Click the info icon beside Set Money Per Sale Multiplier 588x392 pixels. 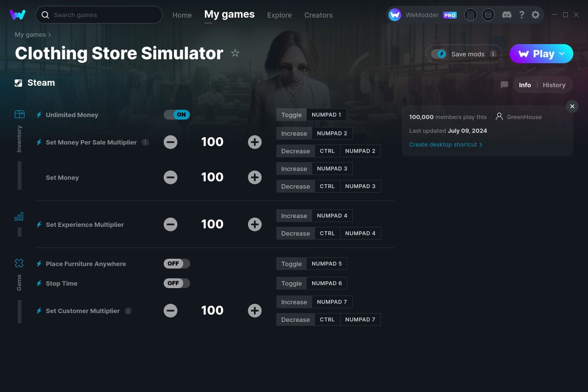[x=145, y=142]
